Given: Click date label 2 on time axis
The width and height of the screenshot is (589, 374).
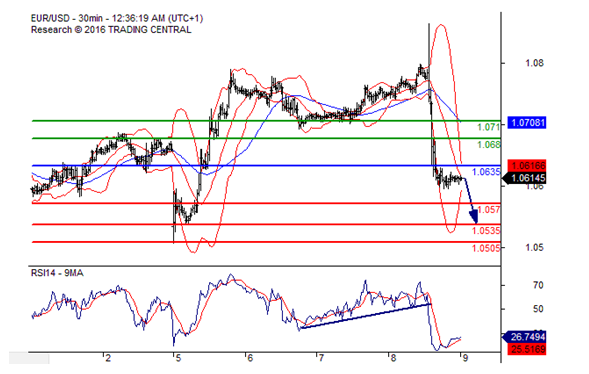Looking at the screenshot, I should (x=108, y=358).
